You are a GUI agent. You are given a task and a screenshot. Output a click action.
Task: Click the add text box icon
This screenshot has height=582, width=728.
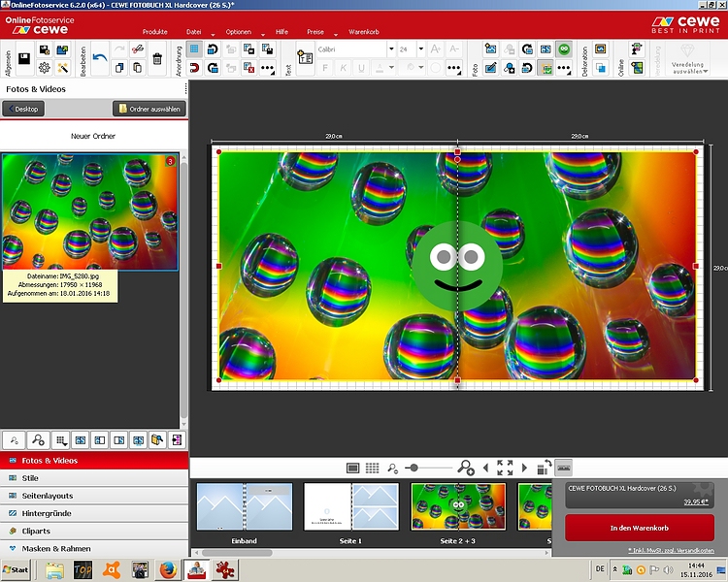[305, 58]
